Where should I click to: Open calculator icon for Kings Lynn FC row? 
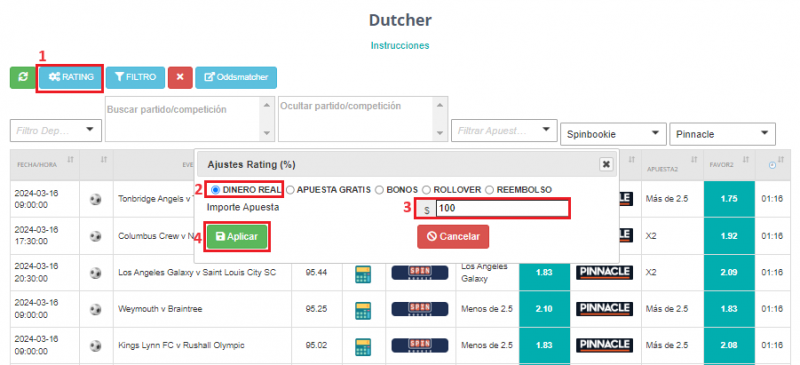(x=363, y=346)
